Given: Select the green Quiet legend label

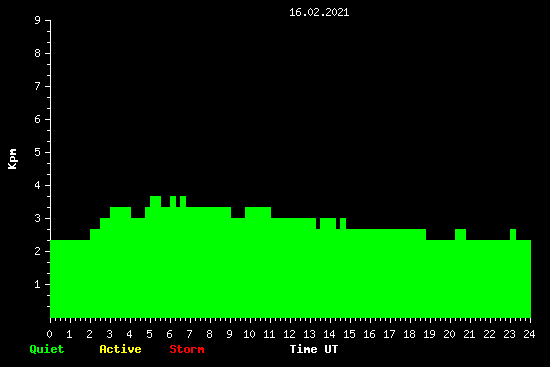Looking at the screenshot, I should tap(47, 349).
